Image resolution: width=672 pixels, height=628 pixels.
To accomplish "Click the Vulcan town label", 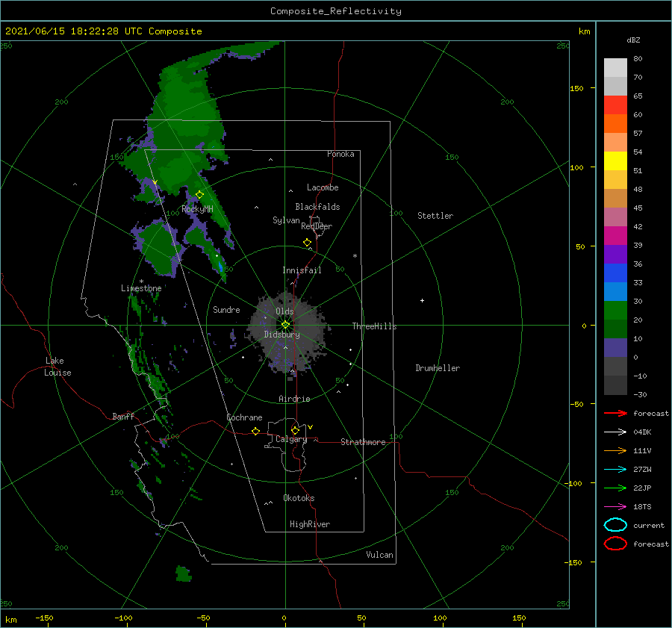I will tap(380, 555).
